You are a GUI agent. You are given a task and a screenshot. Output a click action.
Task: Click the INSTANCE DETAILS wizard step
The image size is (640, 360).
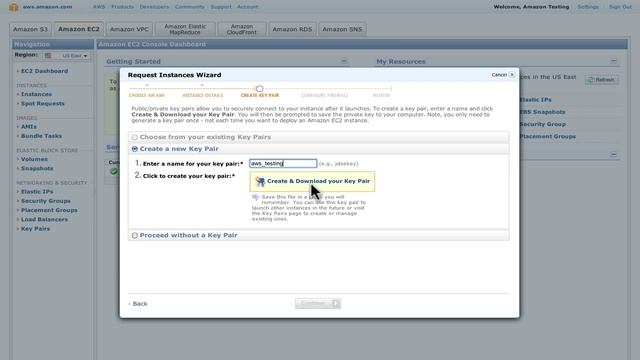[x=202, y=95]
